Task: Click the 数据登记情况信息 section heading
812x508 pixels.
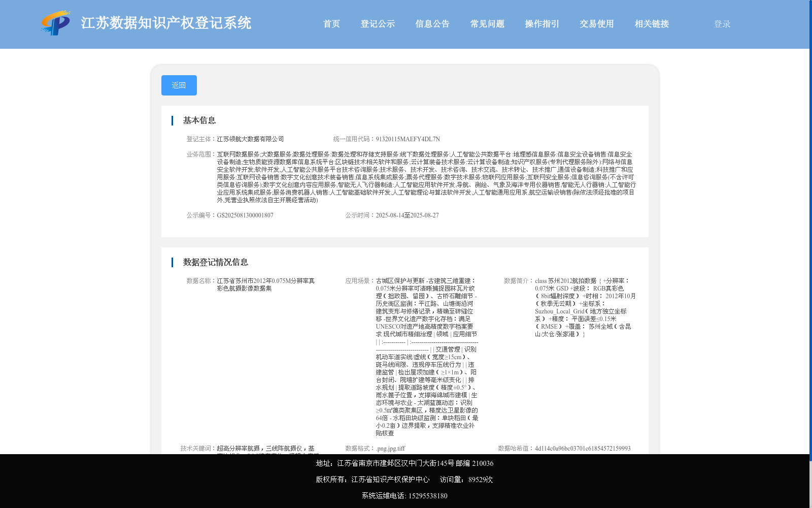Action: point(216,262)
